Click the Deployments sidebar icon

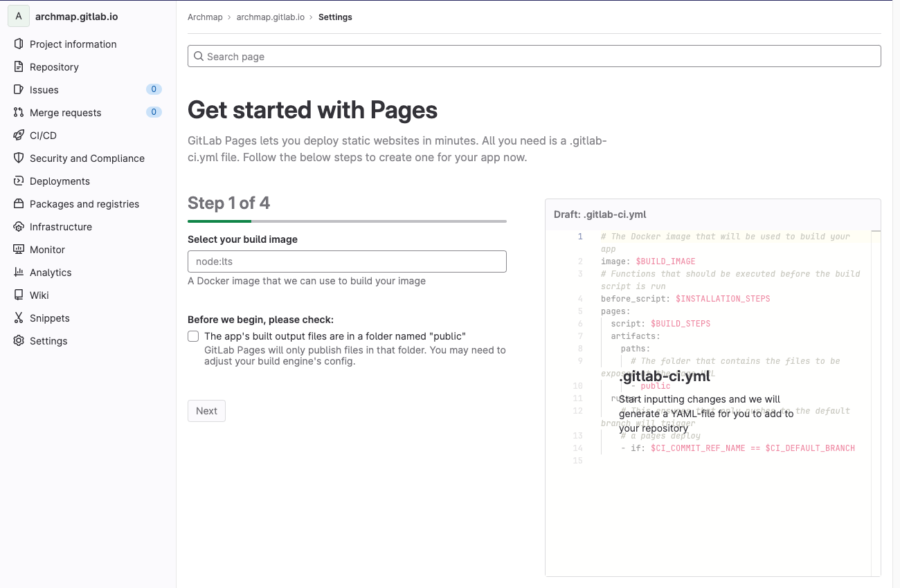pos(19,181)
